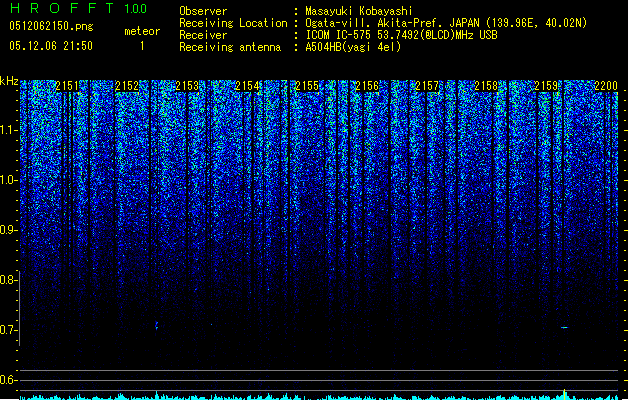
Task: Click observer name Masayuki Kobayashi
Action: (x=359, y=11)
